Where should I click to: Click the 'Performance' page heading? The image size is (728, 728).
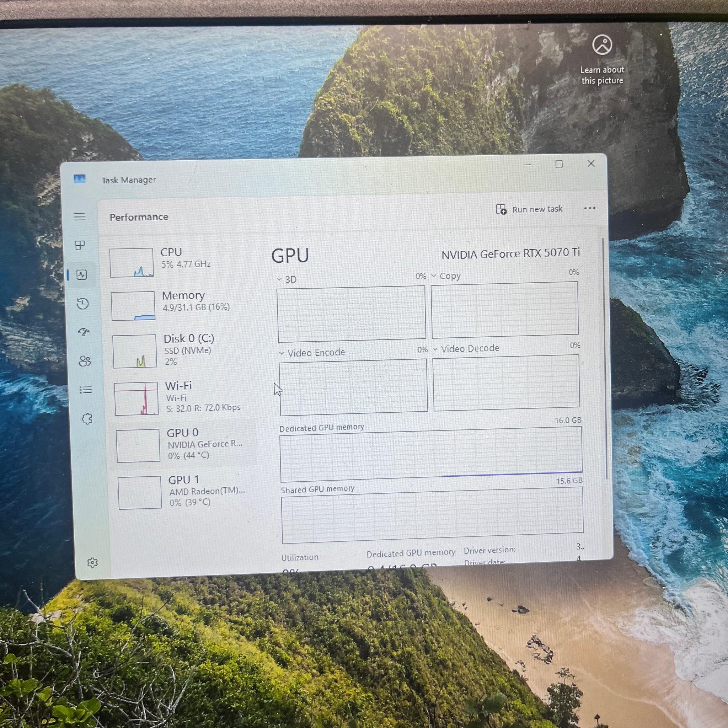139,217
